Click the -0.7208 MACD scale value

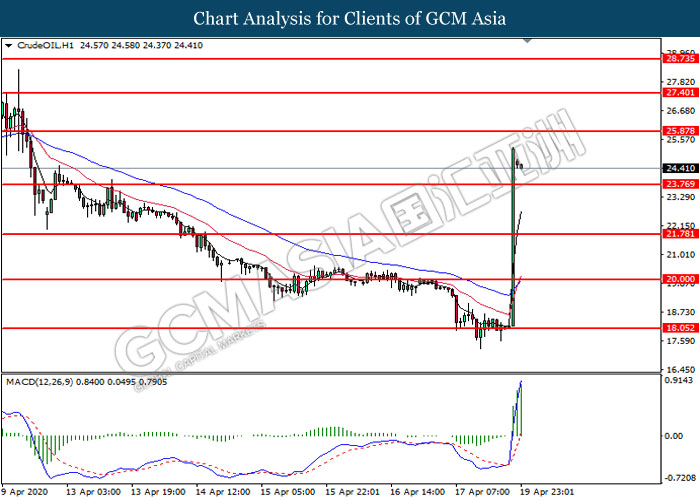[679, 478]
